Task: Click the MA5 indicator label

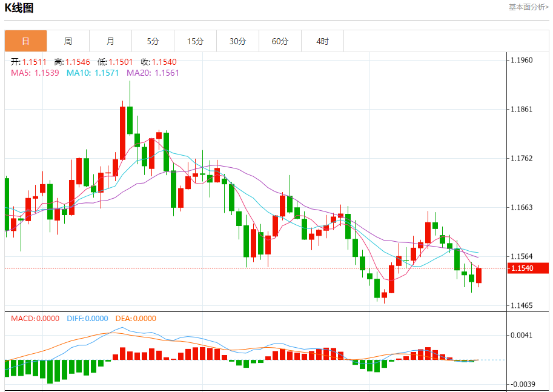Action: pyautogui.click(x=35, y=73)
